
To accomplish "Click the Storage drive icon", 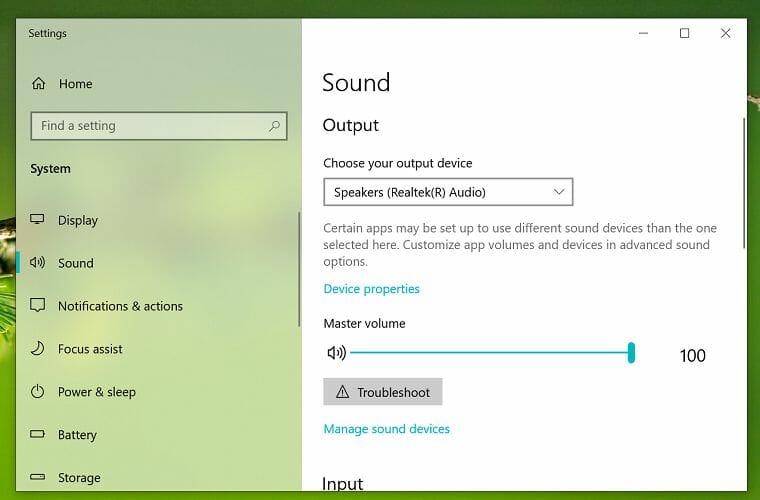I will click(37, 477).
